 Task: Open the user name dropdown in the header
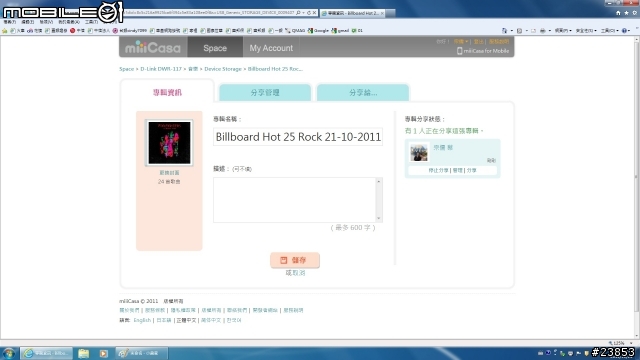(460, 41)
